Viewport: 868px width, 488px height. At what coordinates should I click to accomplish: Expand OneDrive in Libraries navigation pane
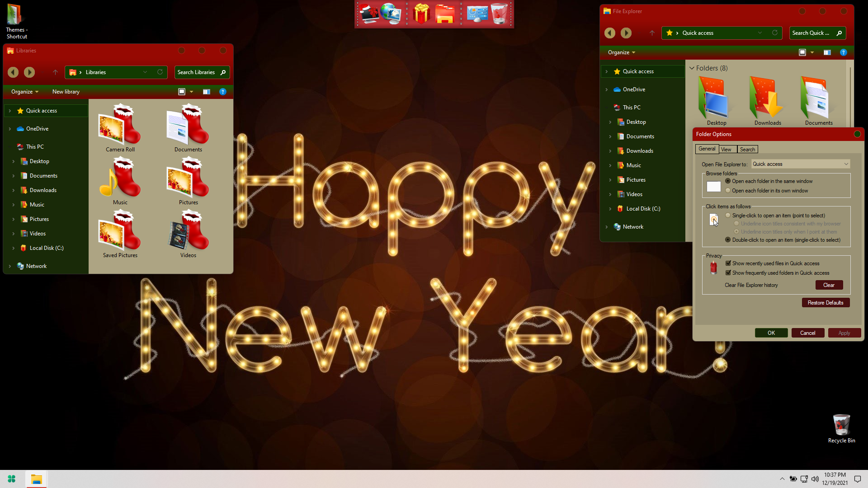point(10,129)
